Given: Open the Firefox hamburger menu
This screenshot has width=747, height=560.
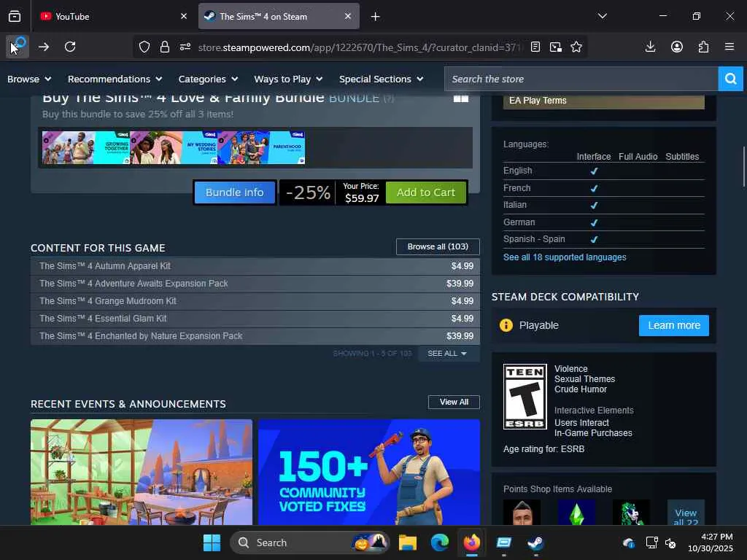Looking at the screenshot, I should click(729, 47).
